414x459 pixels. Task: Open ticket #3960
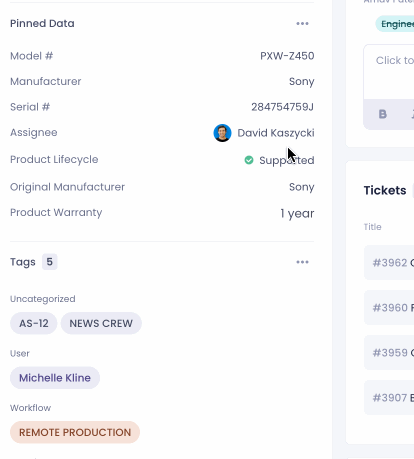(x=389, y=307)
